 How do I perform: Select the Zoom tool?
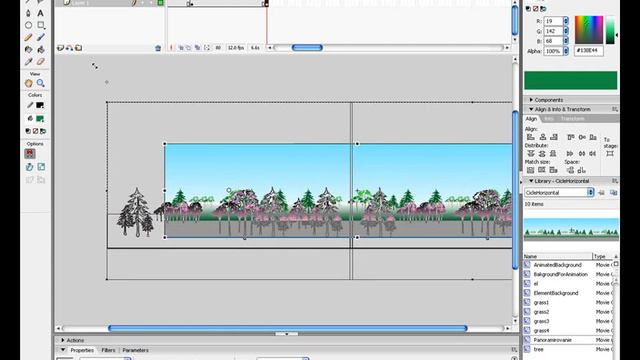(40, 83)
